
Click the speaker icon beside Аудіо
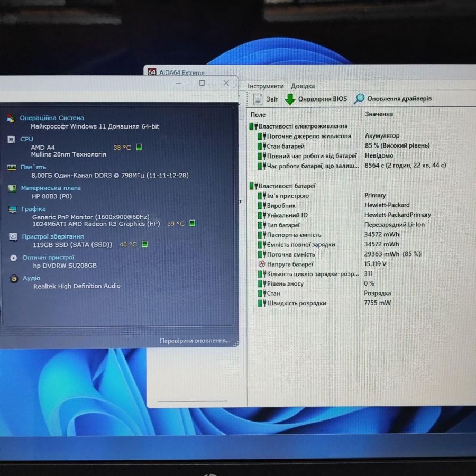pos(14,278)
